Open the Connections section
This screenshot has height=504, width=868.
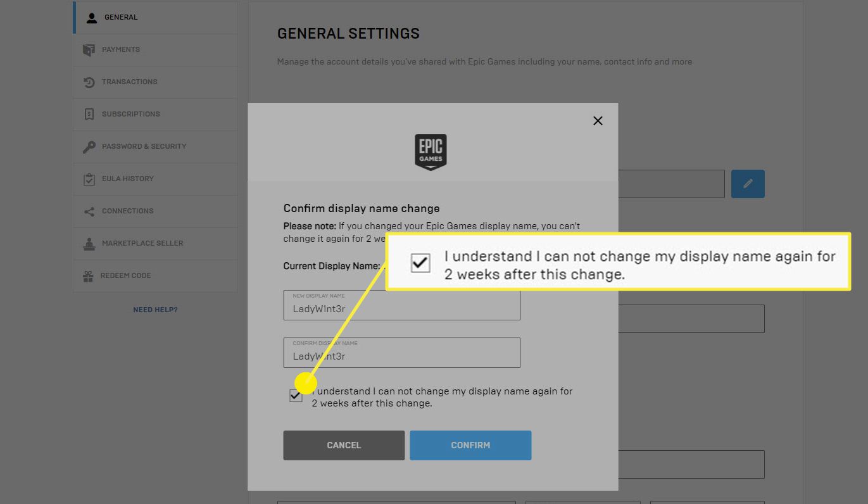pos(156,211)
